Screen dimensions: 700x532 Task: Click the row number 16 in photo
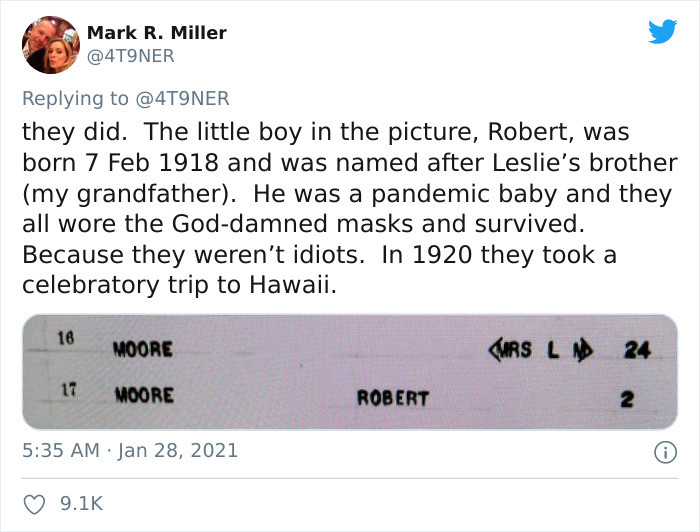point(65,338)
